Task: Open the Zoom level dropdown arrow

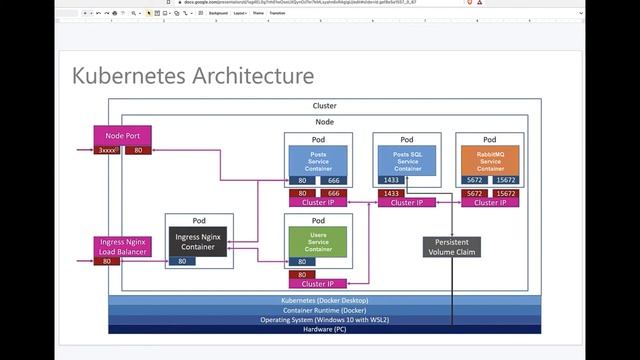Action: pos(140,13)
